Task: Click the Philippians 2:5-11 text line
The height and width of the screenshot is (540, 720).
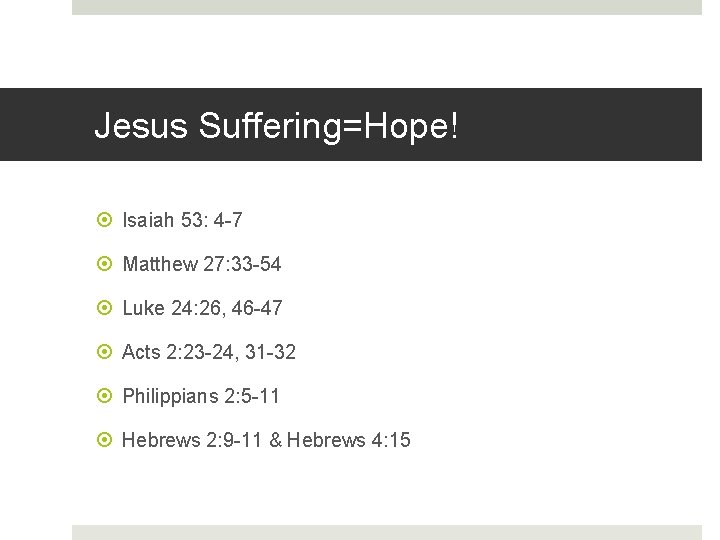Action: tap(201, 396)
